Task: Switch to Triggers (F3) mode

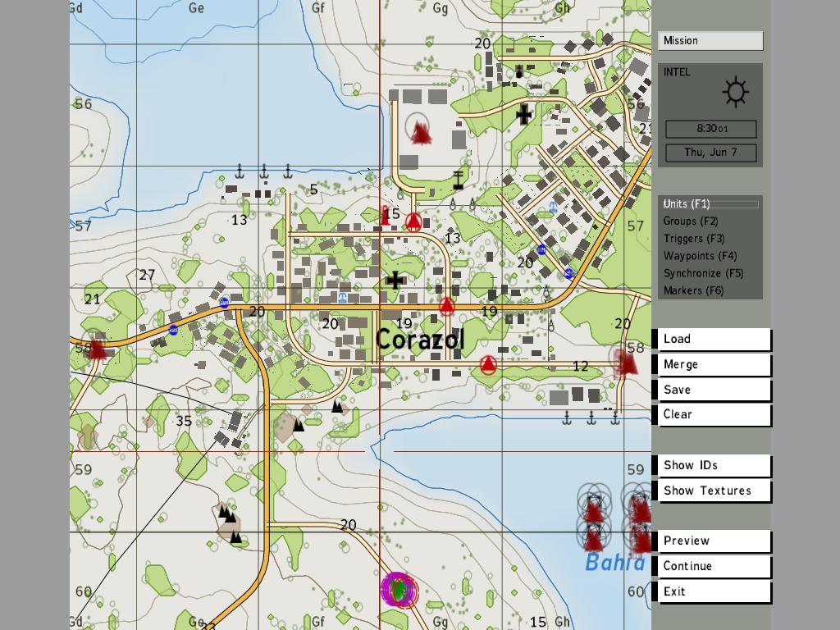Action: click(694, 239)
